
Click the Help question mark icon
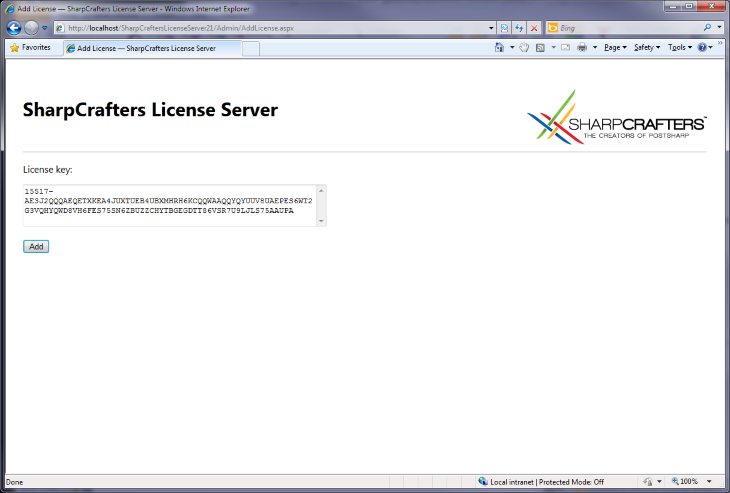[702, 47]
